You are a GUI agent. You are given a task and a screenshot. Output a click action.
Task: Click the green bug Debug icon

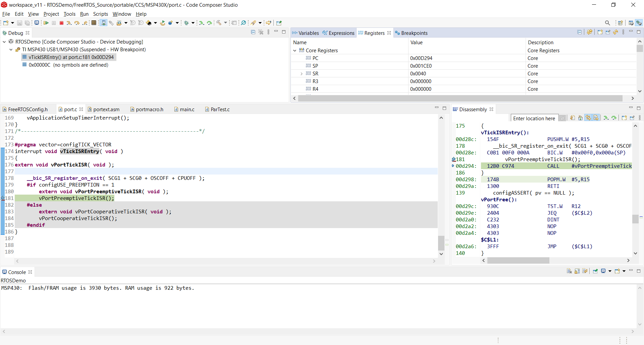click(x=186, y=23)
